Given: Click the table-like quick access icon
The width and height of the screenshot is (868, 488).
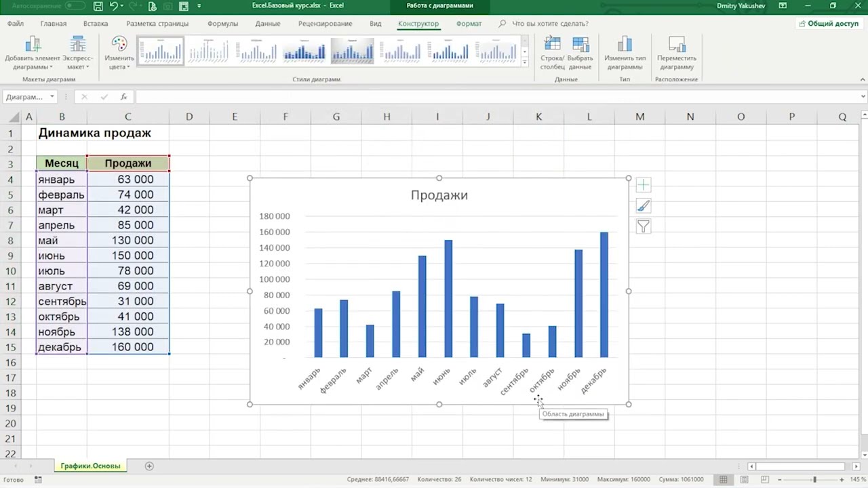Looking at the screenshot, I should pyautogui.click(x=184, y=6).
